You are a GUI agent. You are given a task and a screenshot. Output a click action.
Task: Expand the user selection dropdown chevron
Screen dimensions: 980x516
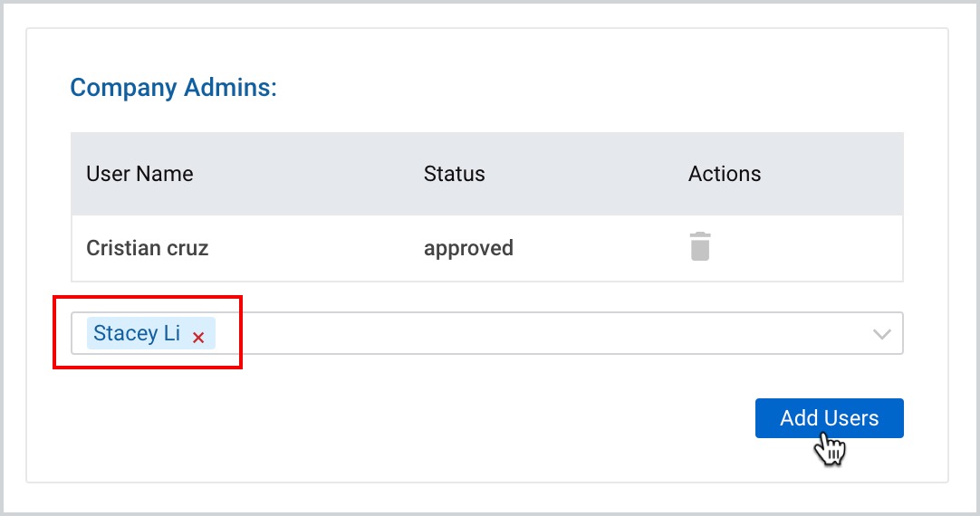click(882, 333)
